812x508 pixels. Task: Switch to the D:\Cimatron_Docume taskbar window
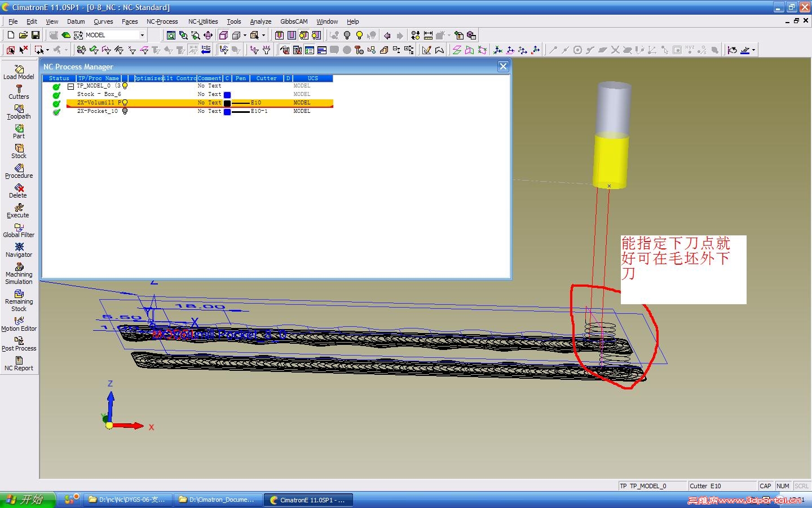point(217,500)
